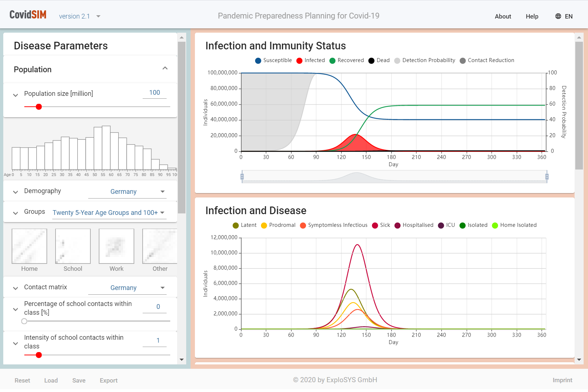Open the Groups age groups dropdown
588x392 pixels.
point(109,213)
